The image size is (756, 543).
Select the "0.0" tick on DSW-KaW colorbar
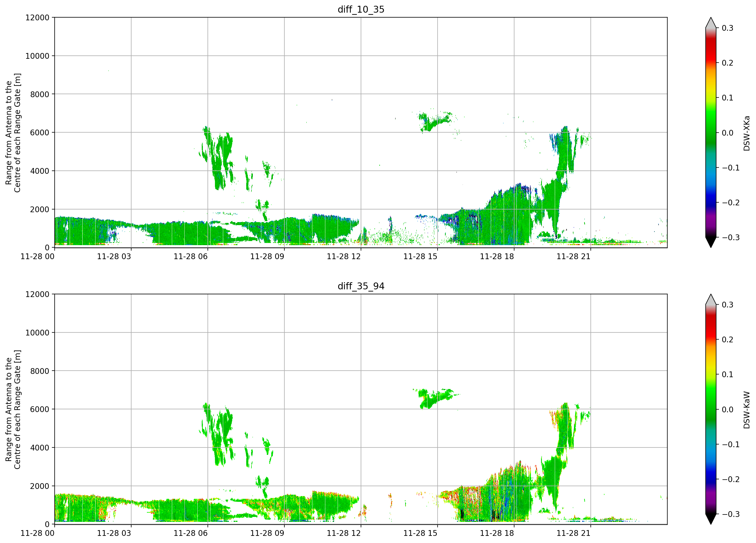click(x=728, y=410)
